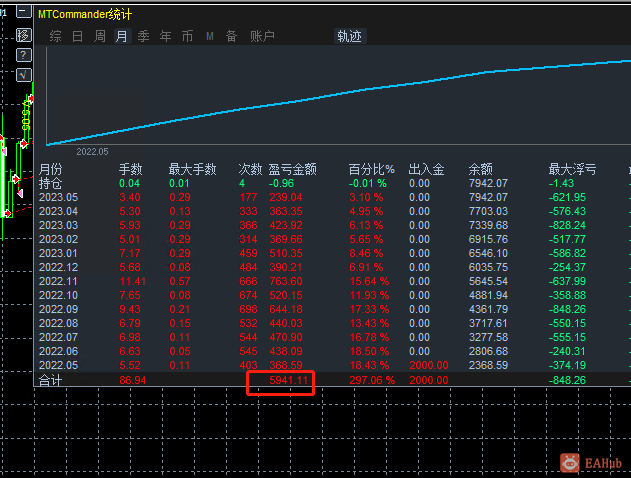This screenshot has height=478, width=631.
Task: Switch to the 综 summary tab
Action: click(x=56, y=36)
